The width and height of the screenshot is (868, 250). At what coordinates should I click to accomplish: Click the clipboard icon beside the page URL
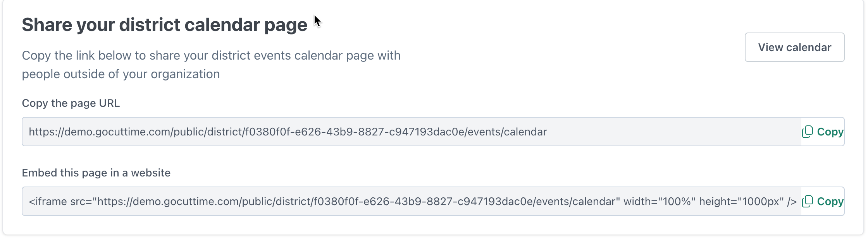pos(808,132)
